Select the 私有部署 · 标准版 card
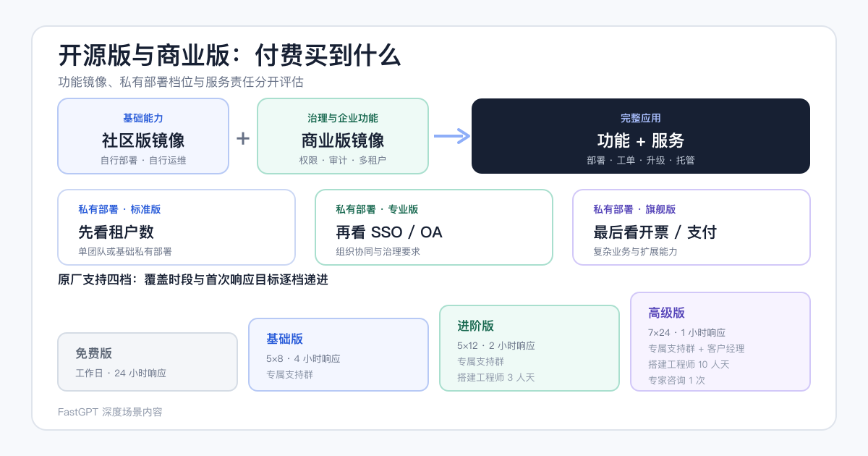The image size is (868, 456). click(176, 227)
